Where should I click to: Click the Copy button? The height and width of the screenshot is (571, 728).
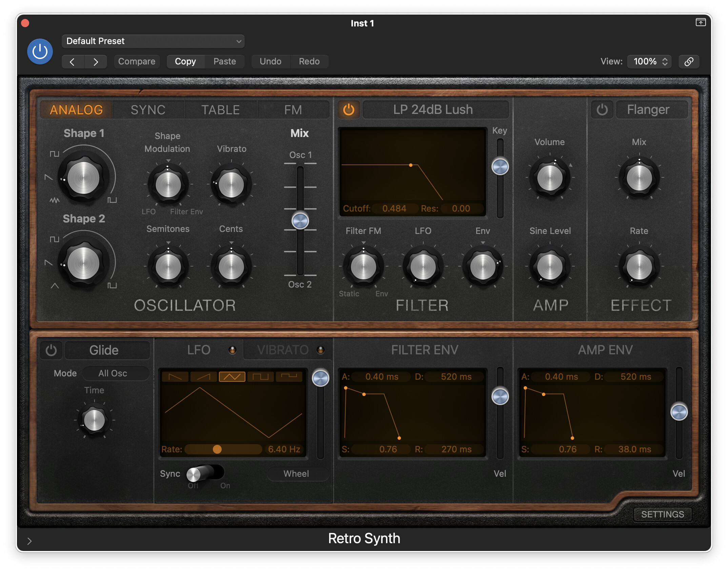[x=185, y=61]
